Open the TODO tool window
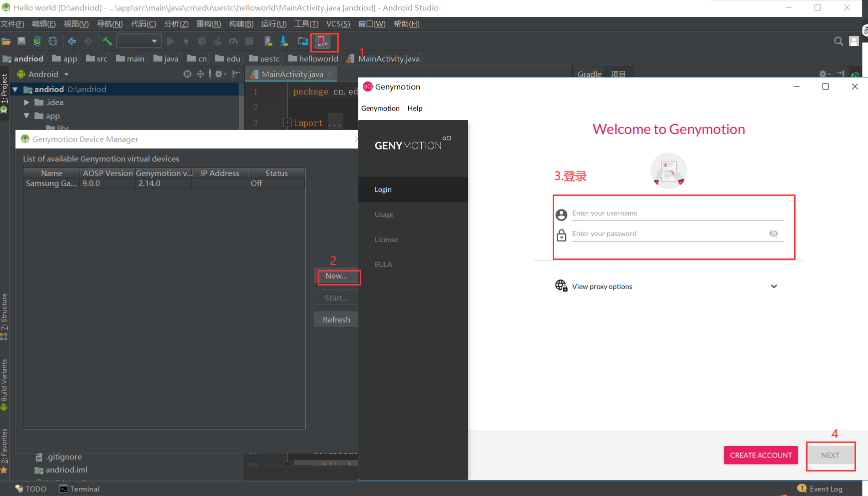The image size is (868, 496). click(x=31, y=489)
